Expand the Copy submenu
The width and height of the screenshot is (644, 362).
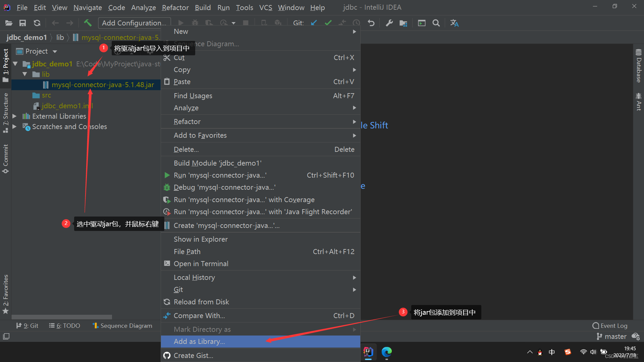point(260,70)
